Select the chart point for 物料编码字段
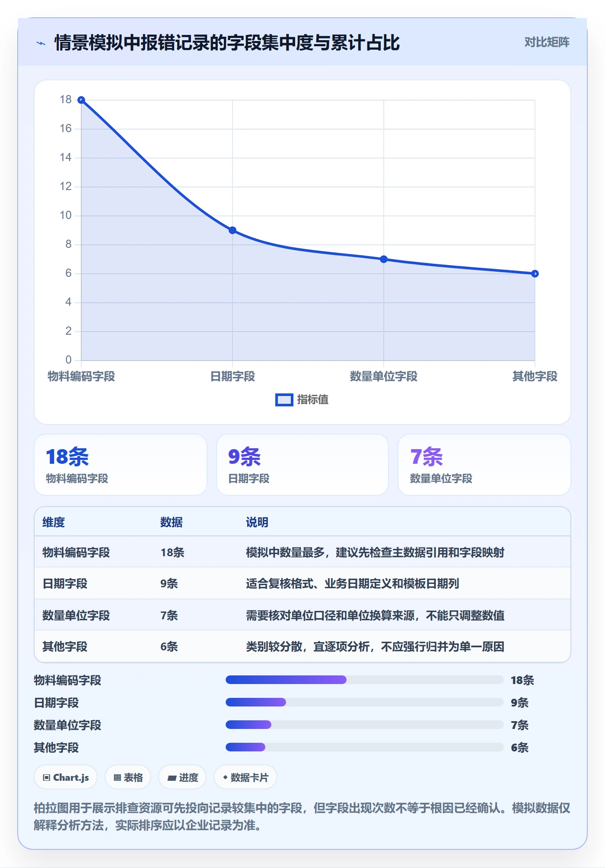 81,100
